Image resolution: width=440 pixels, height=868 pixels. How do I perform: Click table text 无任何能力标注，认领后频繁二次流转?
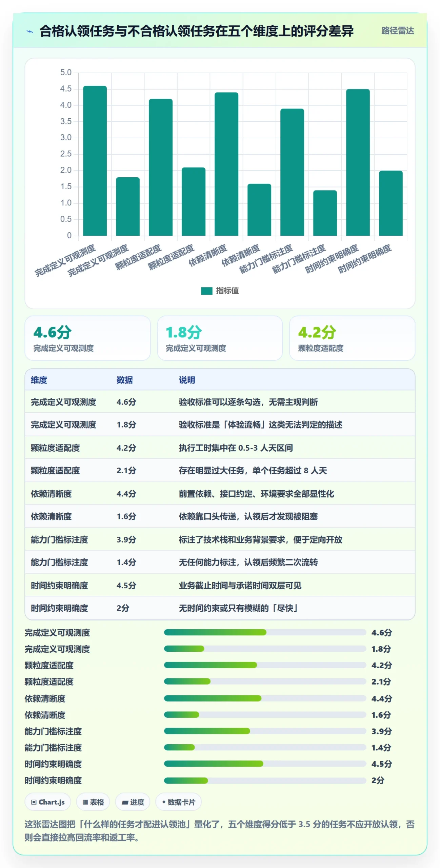pyautogui.click(x=248, y=562)
